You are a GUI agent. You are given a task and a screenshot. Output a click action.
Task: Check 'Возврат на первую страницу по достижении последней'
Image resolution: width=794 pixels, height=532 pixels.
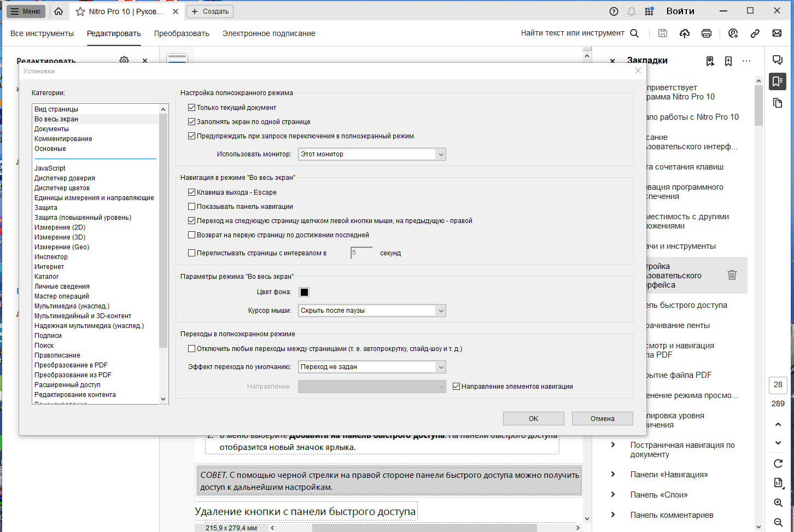[191, 235]
